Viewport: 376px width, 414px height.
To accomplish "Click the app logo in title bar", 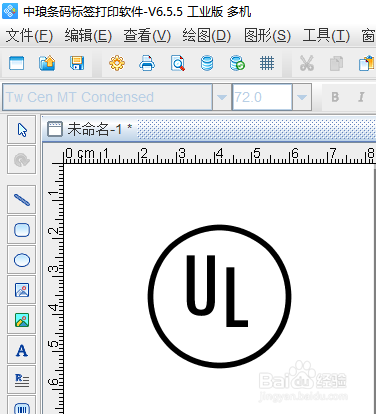I will (10, 11).
